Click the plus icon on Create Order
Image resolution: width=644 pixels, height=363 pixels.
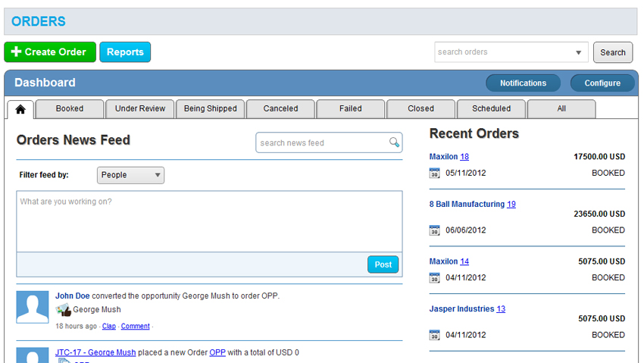click(16, 52)
